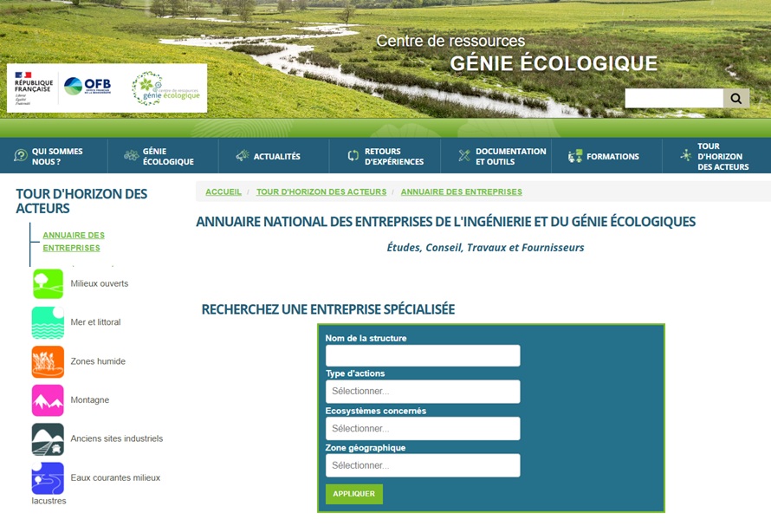Click the Qui sommes nous question icon
The height and width of the screenshot is (532, 771).
(21, 156)
